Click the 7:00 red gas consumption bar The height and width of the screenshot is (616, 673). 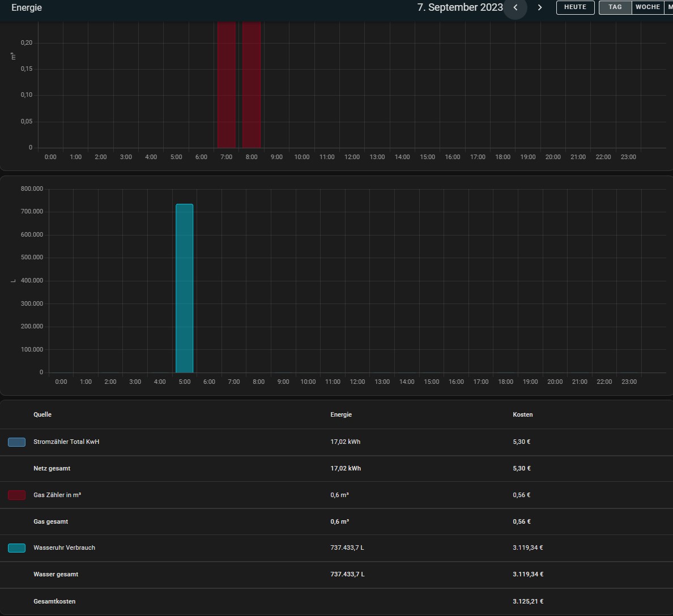pos(227,85)
